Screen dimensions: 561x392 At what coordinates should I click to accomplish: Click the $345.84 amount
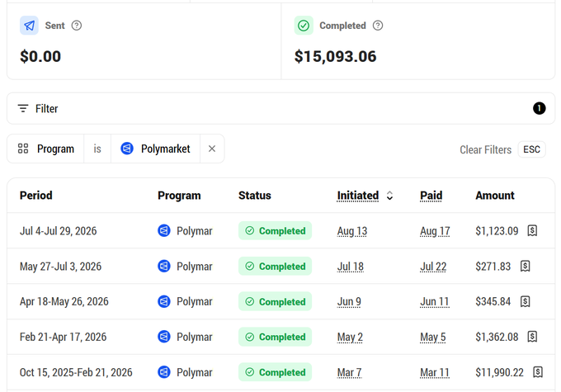click(x=493, y=301)
